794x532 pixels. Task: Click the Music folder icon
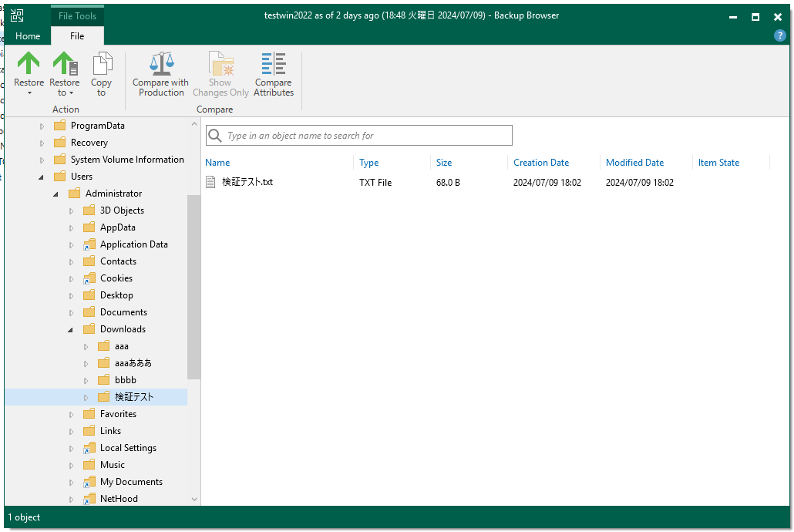click(x=89, y=465)
